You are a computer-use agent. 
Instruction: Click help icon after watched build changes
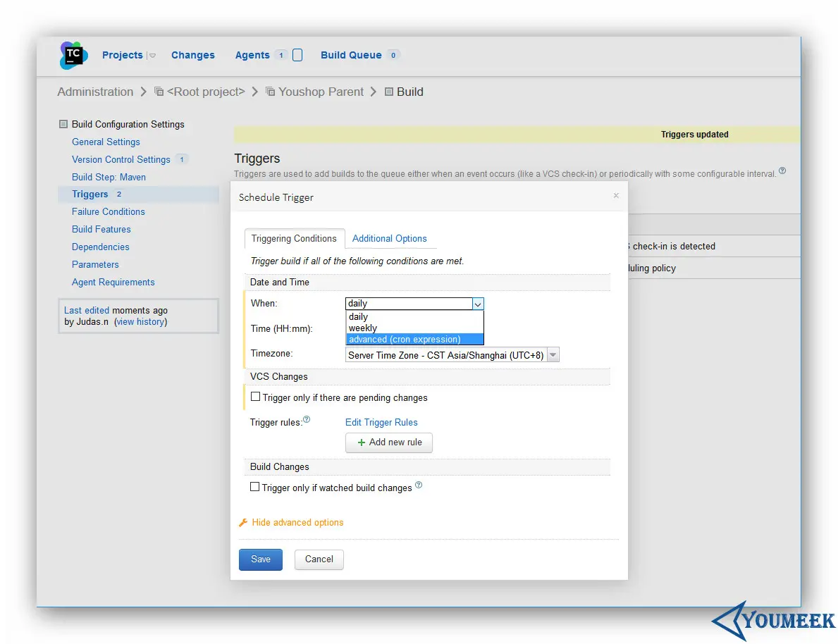pyautogui.click(x=419, y=485)
